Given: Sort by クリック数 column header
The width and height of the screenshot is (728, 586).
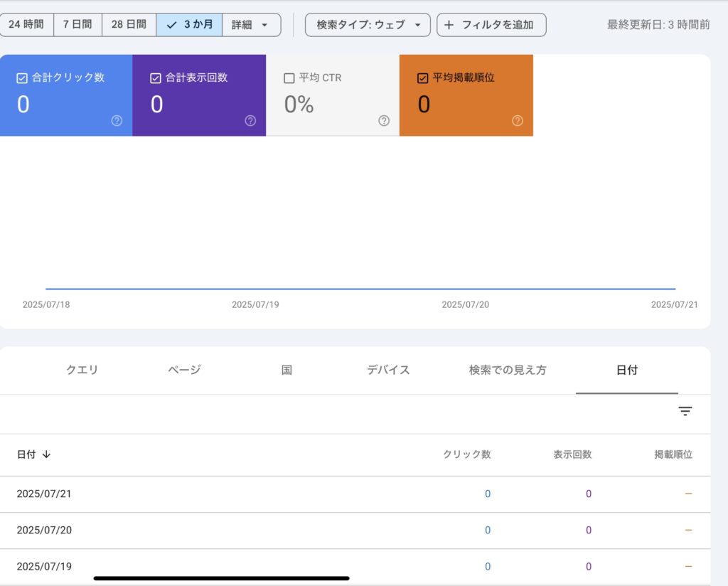Looking at the screenshot, I should [467, 454].
